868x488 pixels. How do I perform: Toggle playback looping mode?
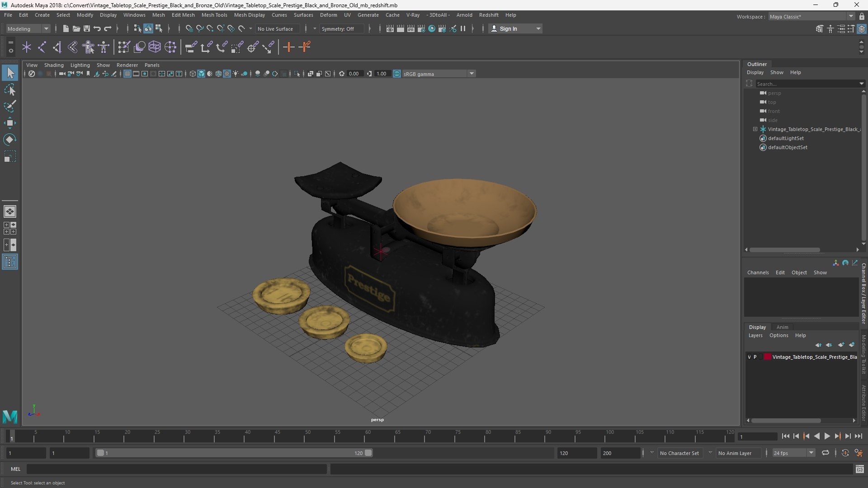tap(826, 453)
